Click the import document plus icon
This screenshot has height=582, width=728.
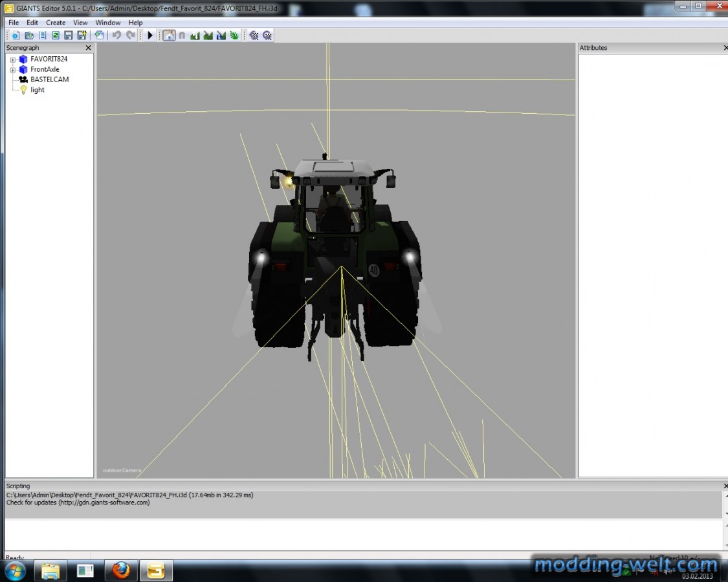tap(100, 36)
